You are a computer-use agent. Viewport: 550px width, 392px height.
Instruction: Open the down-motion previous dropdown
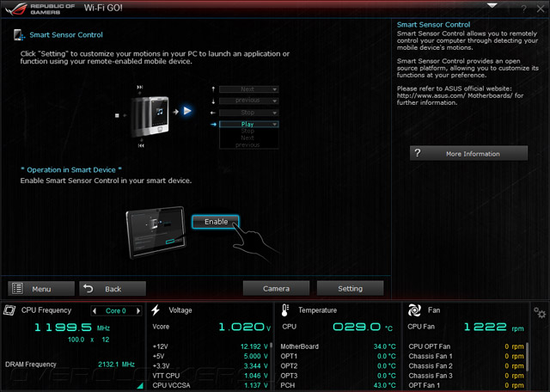(248, 101)
